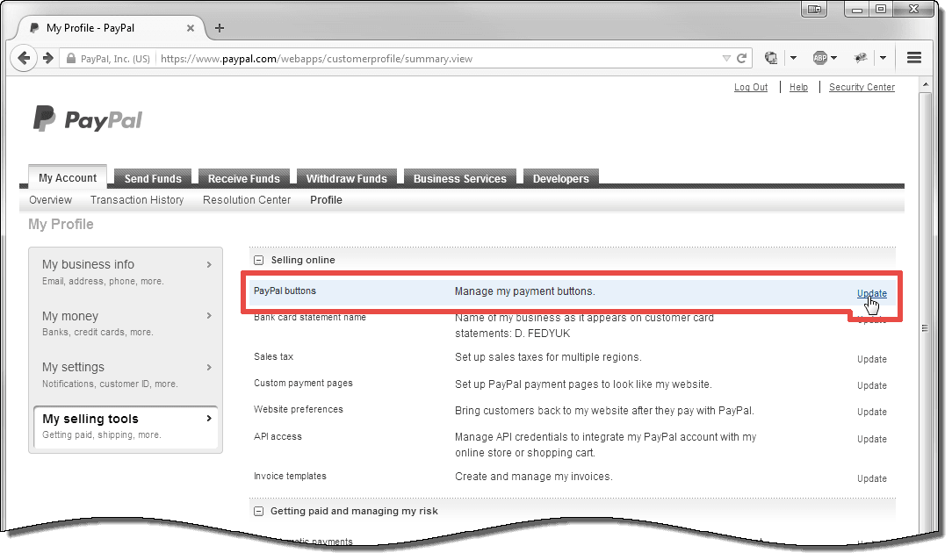Screen dimensions: 952x560
Task: Go to Transaction History
Action: (137, 200)
